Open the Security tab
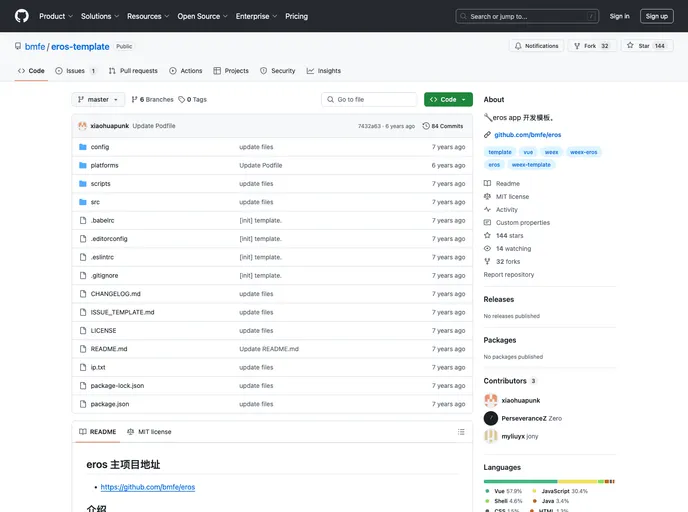 click(277, 71)
